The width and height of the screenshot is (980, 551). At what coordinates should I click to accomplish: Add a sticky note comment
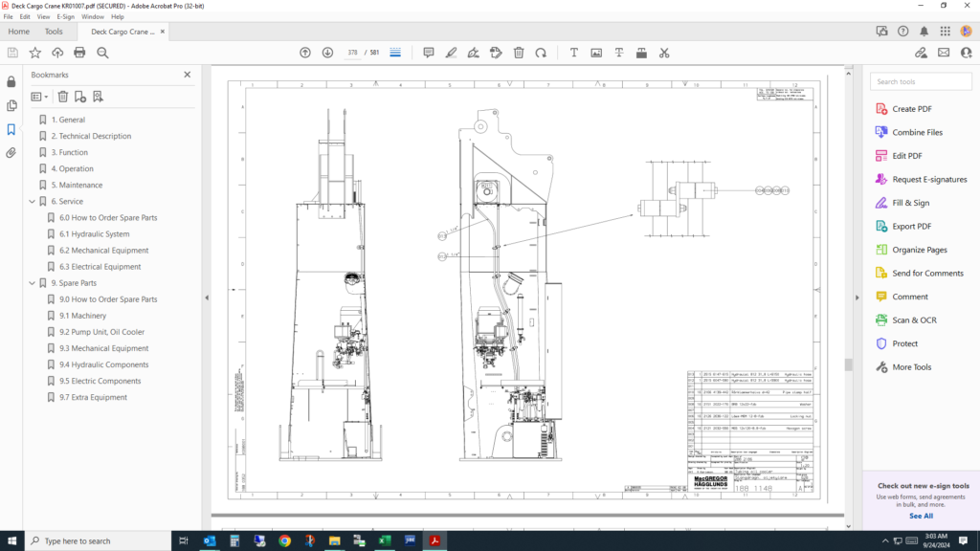coord(429,54)
